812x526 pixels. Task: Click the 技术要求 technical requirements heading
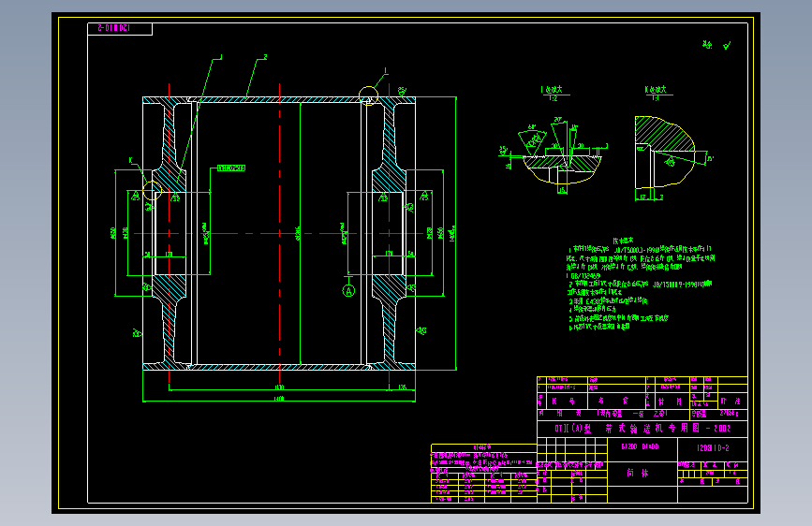[623, 241]
